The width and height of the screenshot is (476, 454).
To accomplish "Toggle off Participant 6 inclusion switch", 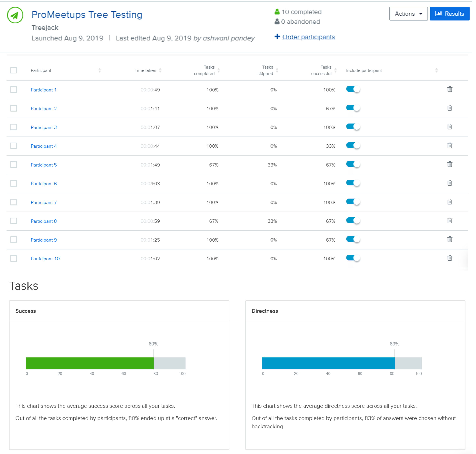I will 353,183.
